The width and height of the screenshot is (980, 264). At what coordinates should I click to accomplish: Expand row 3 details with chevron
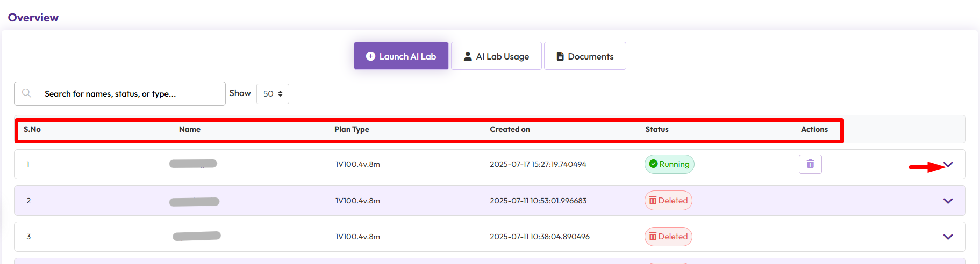click(x=948, y=237)
